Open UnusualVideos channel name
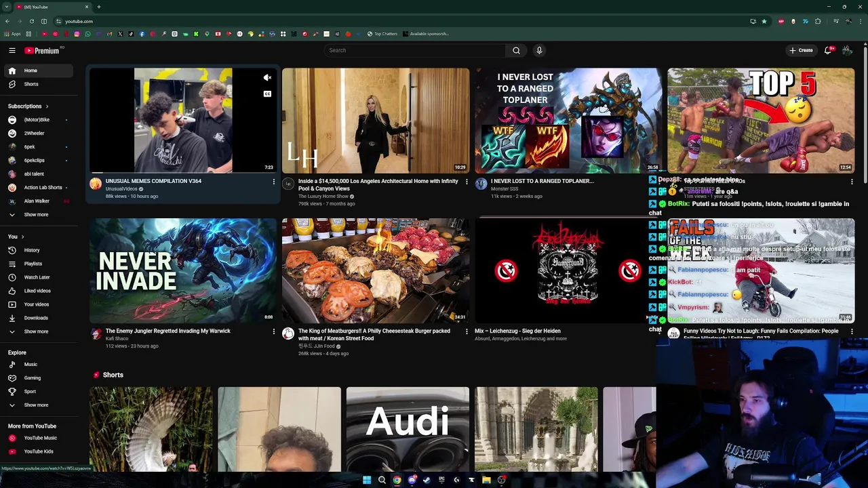Viewport: 868px width, 488px height. point(121,189)
